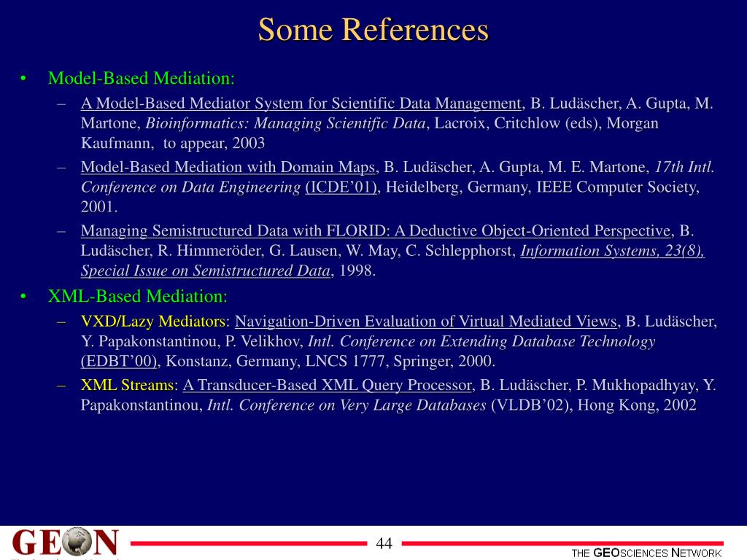Open 'Special Issue on Semistructured Data' link
747x560 pixels.
tap(205, 271)
